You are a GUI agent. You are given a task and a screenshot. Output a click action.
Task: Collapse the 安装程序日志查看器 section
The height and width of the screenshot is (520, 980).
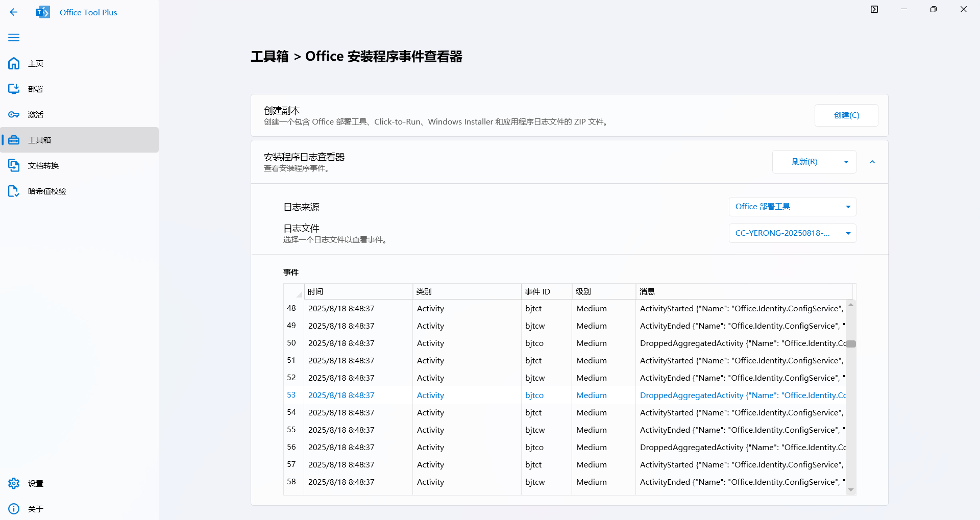tap(872, 162)
